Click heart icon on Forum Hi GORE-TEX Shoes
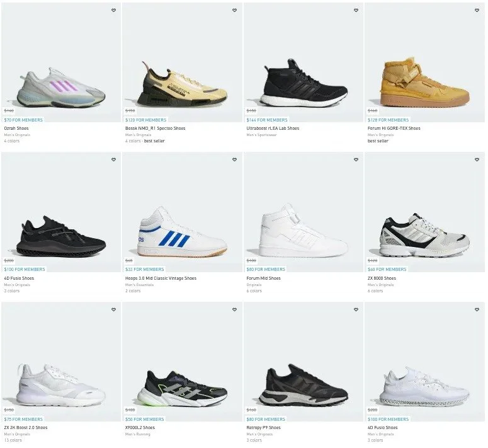Screen dimensions: 488x448 [477, 10]
